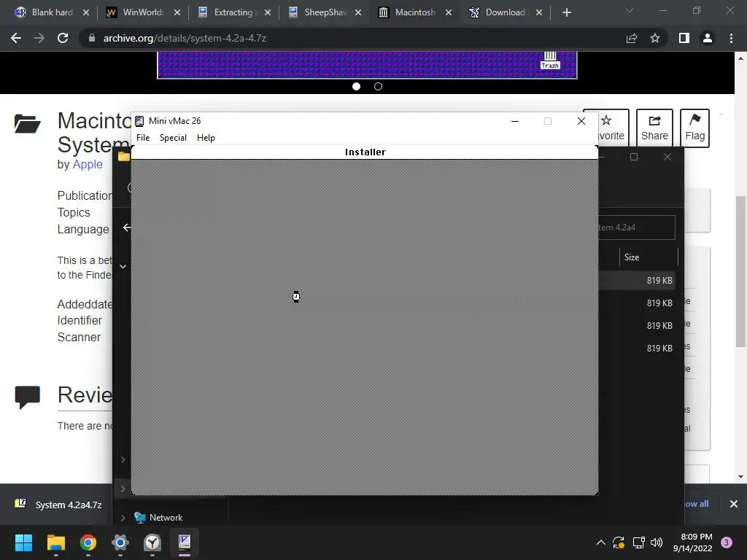This screenshot has height=560, width=747.
Task: Open the Help menu in Mini vMac
Action: 206,138
